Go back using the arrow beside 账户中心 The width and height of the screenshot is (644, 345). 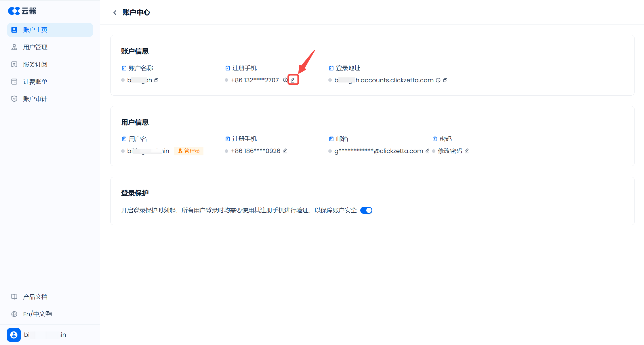115,12
